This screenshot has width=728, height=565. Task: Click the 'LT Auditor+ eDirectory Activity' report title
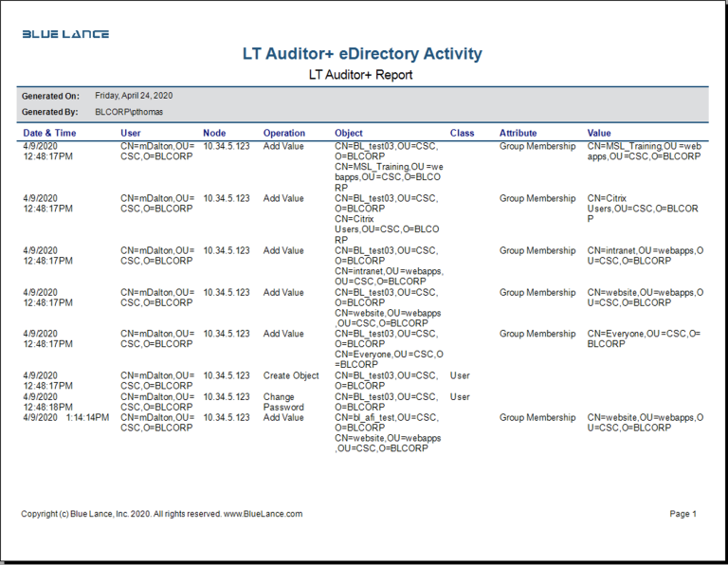(x=362, y=54)
